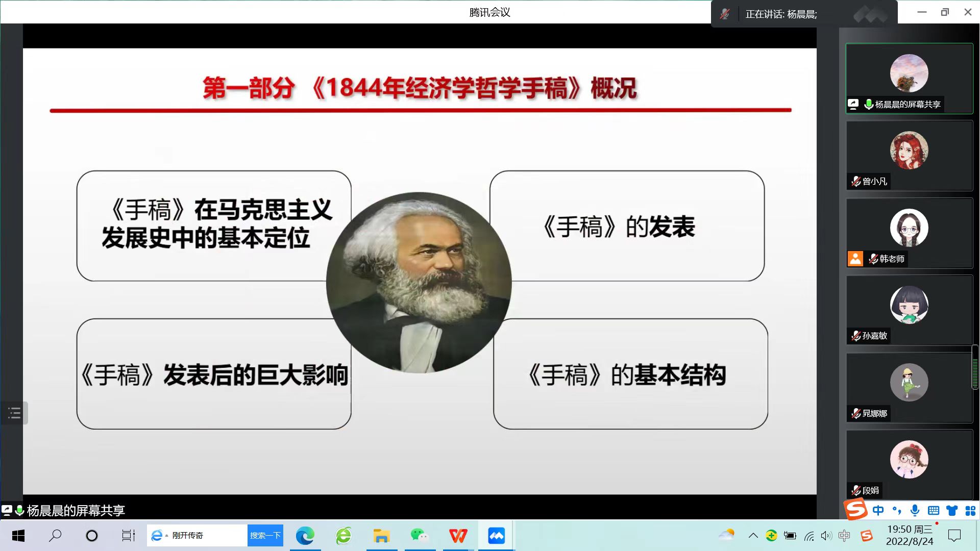Viewport: 980px width, 551px height.
Task: Switch to Tencent Meeting taskbar icon
Action: [496, 535]
